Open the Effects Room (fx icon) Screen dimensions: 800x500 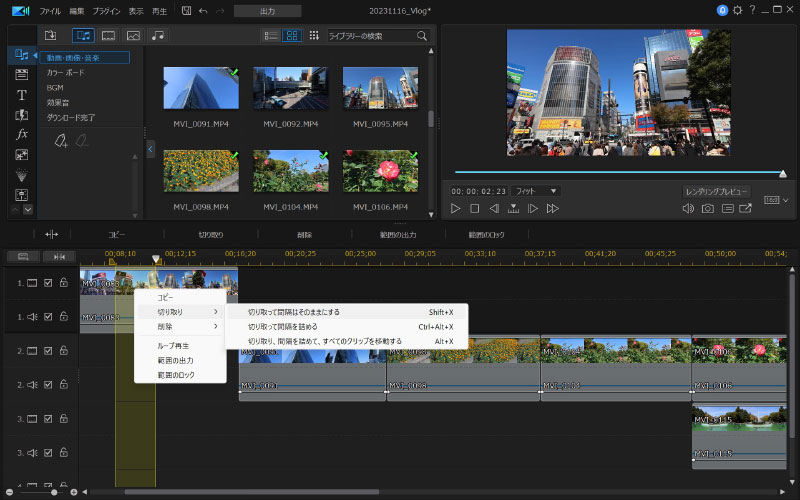tap(21, 134)
